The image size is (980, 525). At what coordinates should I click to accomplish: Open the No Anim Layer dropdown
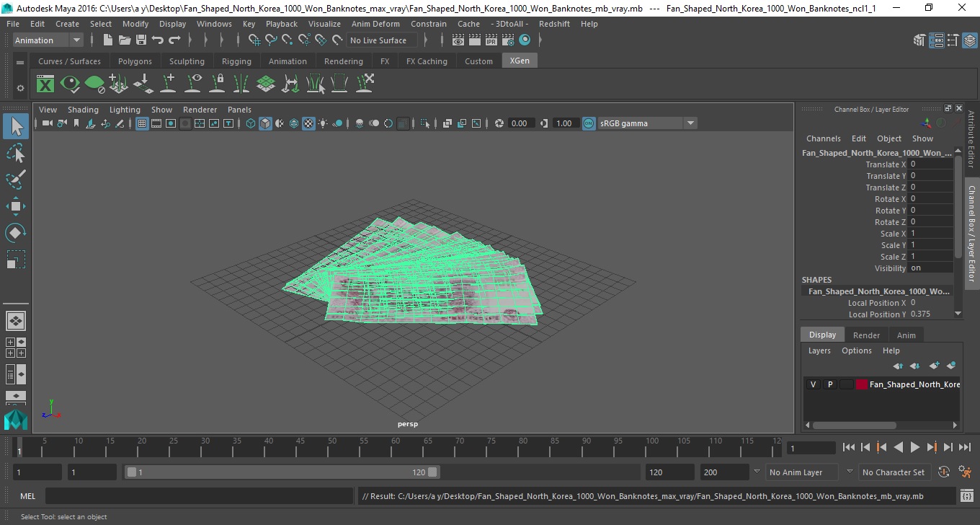tap(802, 472)
